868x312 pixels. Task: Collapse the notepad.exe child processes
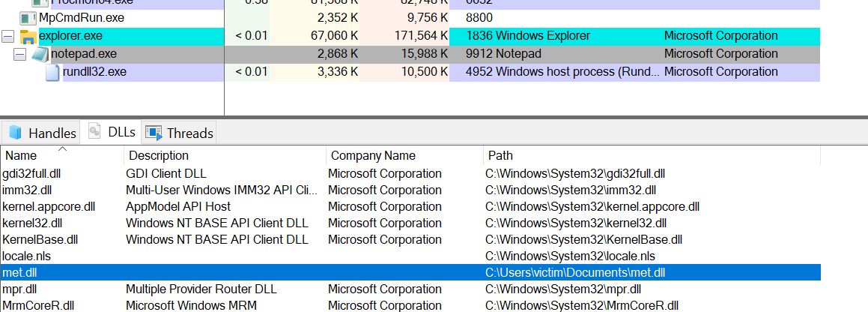click(20, 54)
